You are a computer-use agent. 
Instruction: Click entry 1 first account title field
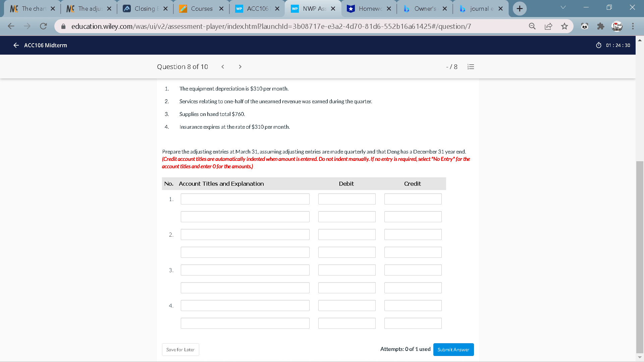(x=245, y=199)
